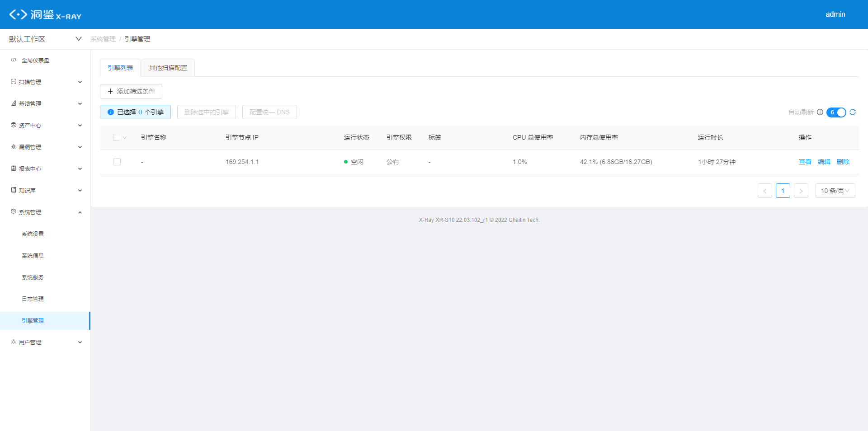Open 日志管理 in the sidebar
This screenshot has width=868, height=431.
pos(33,299)
